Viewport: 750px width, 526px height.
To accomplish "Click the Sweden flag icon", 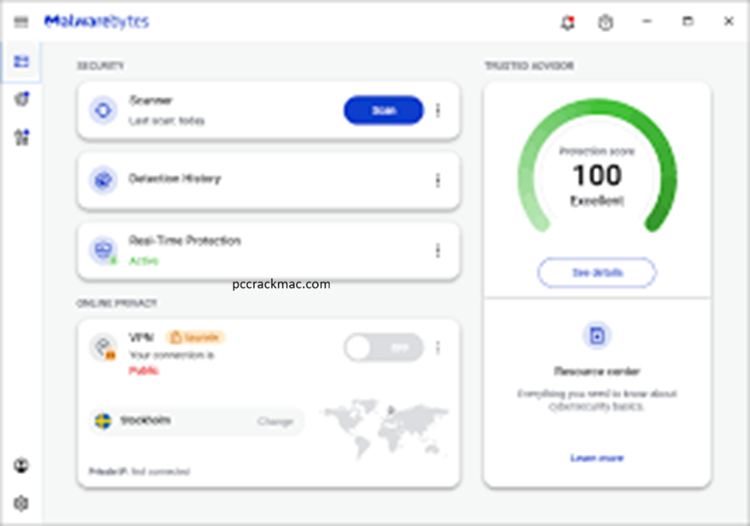I will pyautogui.click(x=103, y=421).
